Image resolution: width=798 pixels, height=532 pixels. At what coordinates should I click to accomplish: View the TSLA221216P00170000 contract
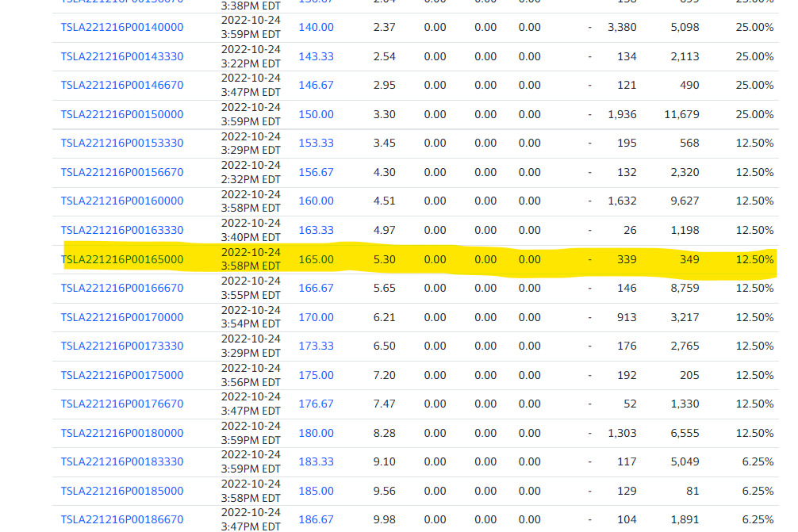(x=122, y=317)
